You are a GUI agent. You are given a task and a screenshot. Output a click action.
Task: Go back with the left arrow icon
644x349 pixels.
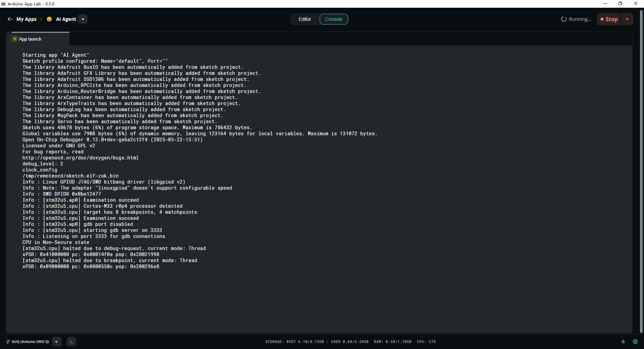click(x=10, y=19)
